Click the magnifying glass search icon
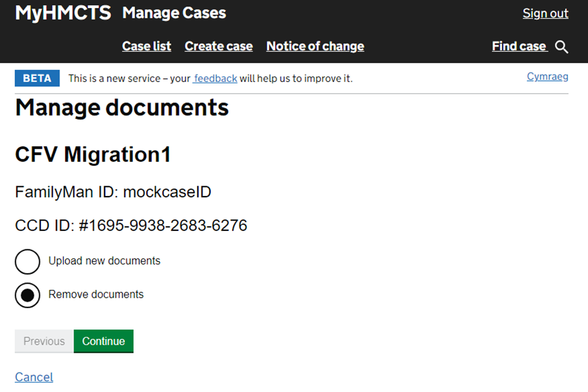The height and width of the screenshot is (392, 588). tap(562, 47)
